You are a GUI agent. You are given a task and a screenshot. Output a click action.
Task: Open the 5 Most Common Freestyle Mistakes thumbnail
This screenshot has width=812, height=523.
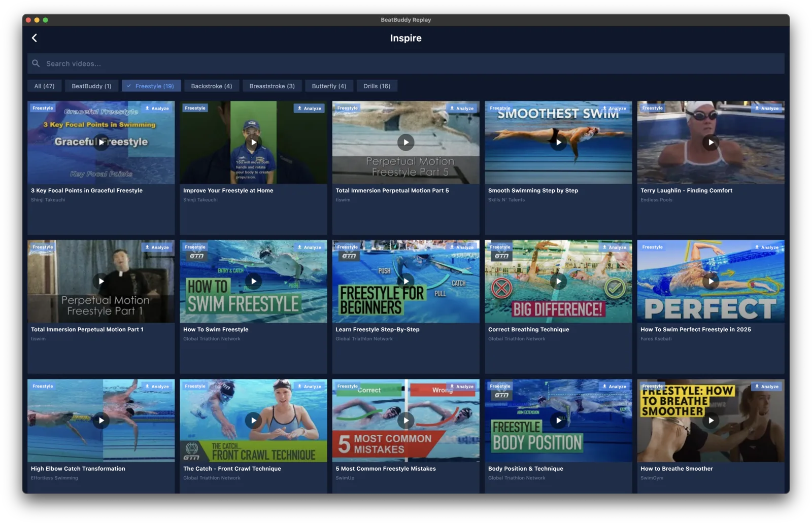click(x=405, y=420)
